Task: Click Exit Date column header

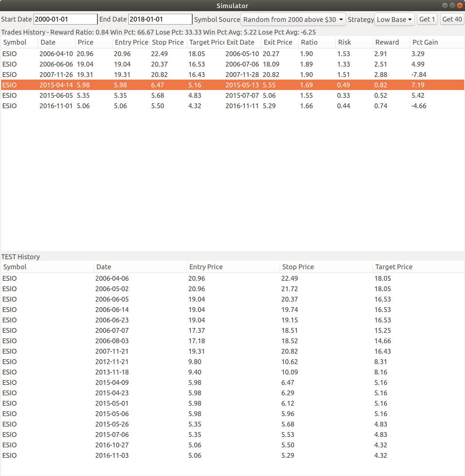Action: [x=243, y=42]
